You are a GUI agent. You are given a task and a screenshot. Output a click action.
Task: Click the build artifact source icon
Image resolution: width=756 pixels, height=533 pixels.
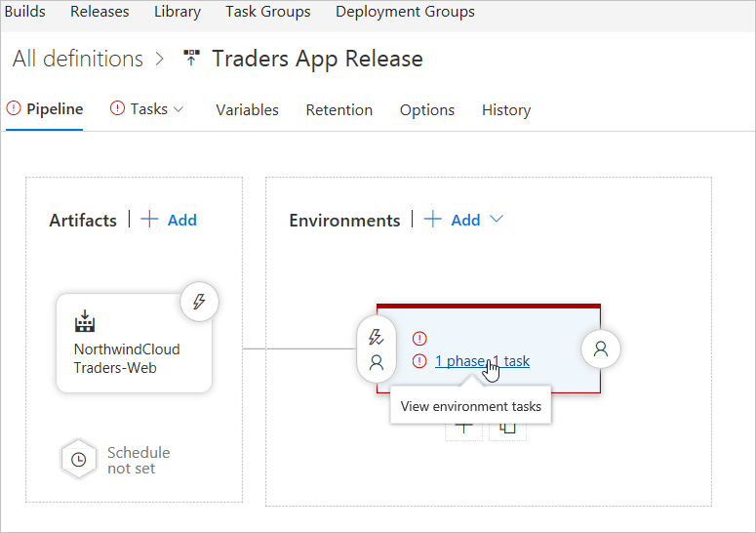pos(85,321)
